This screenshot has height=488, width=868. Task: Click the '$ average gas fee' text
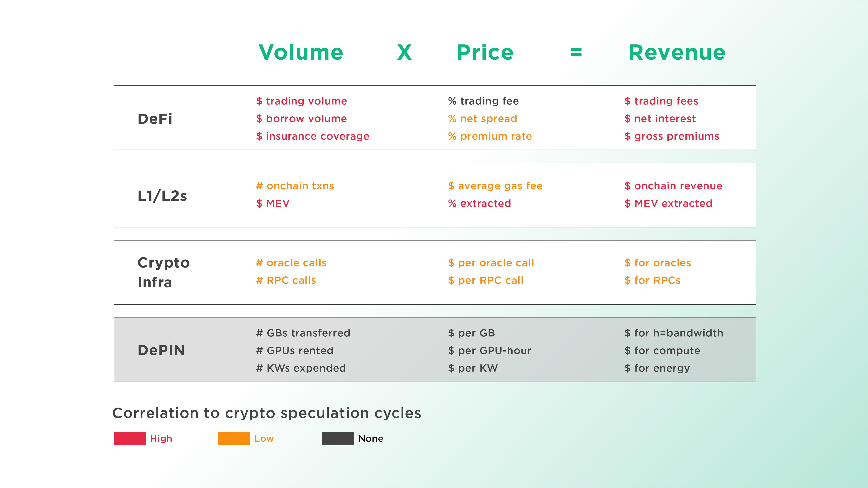point(495,186)
